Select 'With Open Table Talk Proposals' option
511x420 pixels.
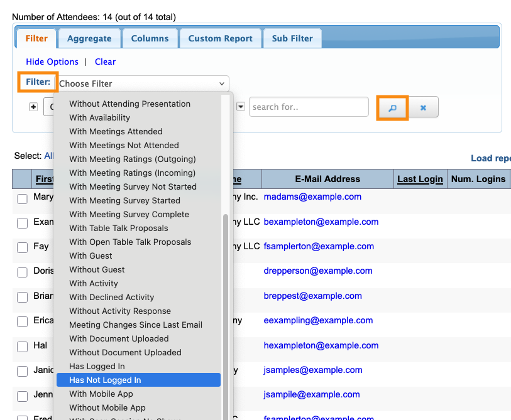point(138,242)
